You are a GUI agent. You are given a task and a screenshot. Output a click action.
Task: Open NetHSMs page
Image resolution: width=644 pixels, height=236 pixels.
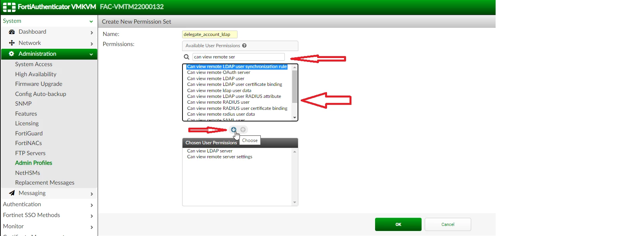click(28, 173)
